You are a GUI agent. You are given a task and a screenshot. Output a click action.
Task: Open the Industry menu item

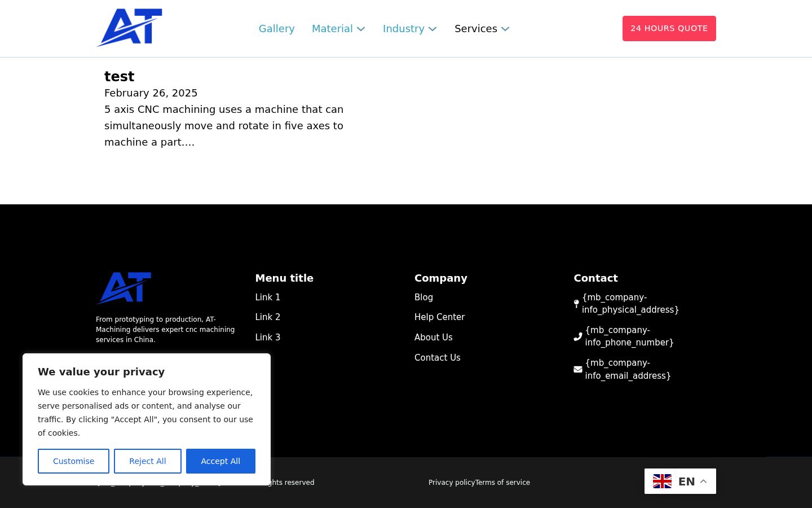404,29
